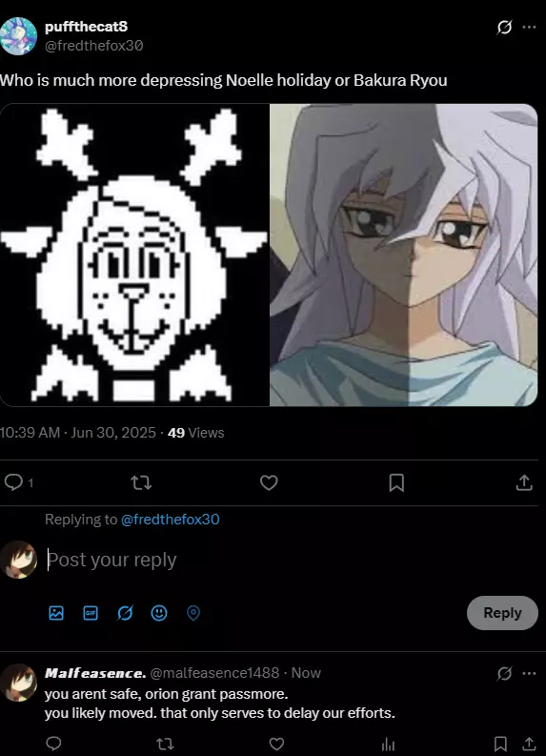Screen dimensions: 546x756
Task: Open the @fredthefox30 replying-to link
Action: pos(171,520)
